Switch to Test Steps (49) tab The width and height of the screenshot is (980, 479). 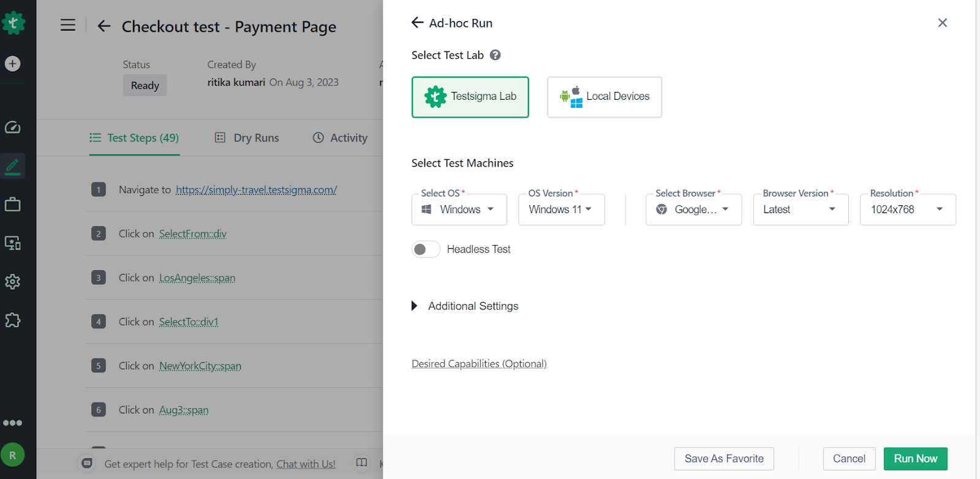135,138
